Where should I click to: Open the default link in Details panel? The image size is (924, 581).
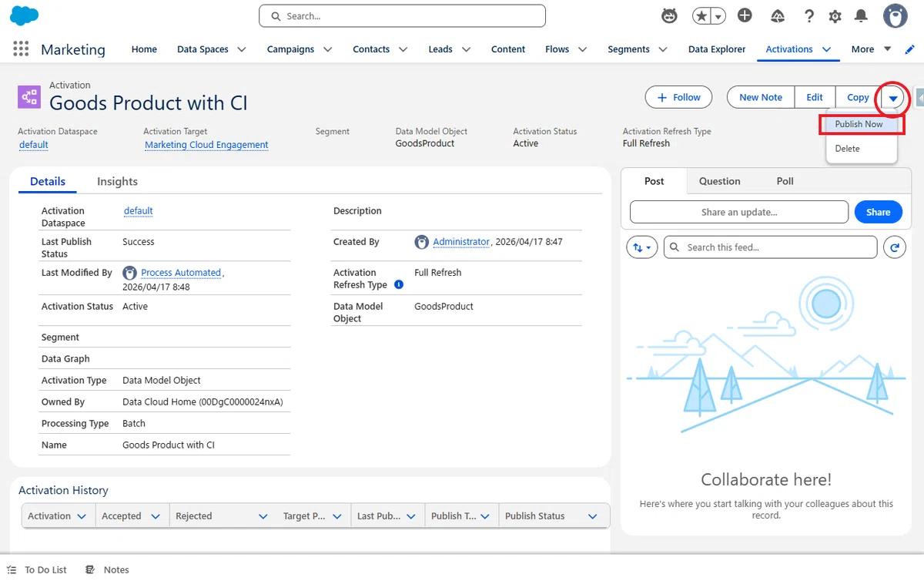click(x=139, y=211)
